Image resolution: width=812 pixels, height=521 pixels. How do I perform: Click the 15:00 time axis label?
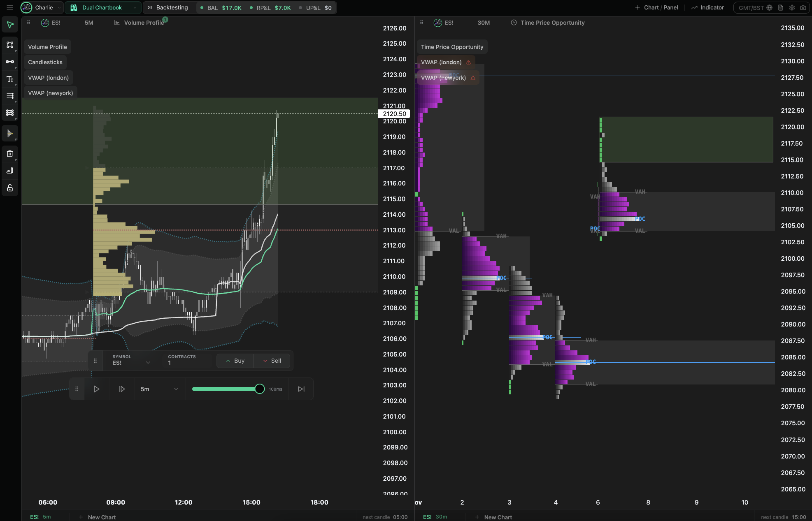[251, 502]
